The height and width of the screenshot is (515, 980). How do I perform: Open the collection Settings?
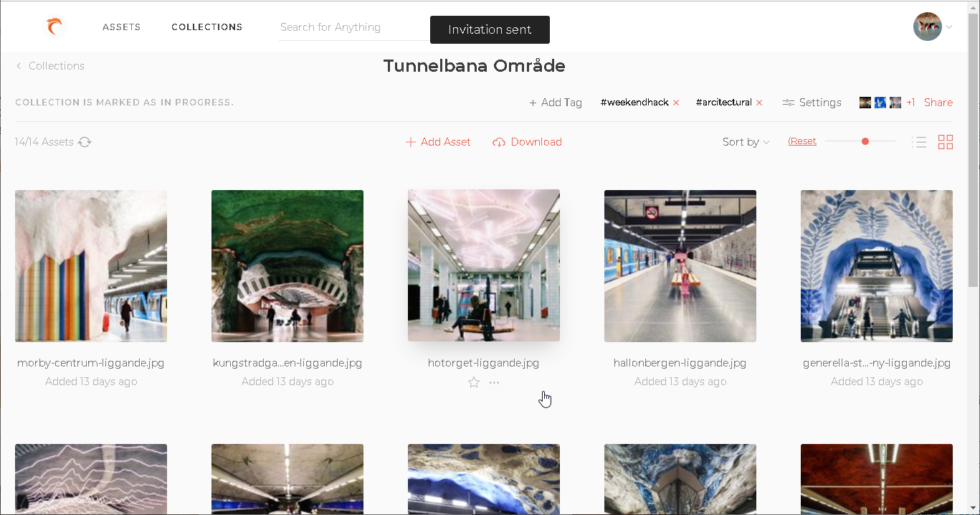(x=812, y=103)
